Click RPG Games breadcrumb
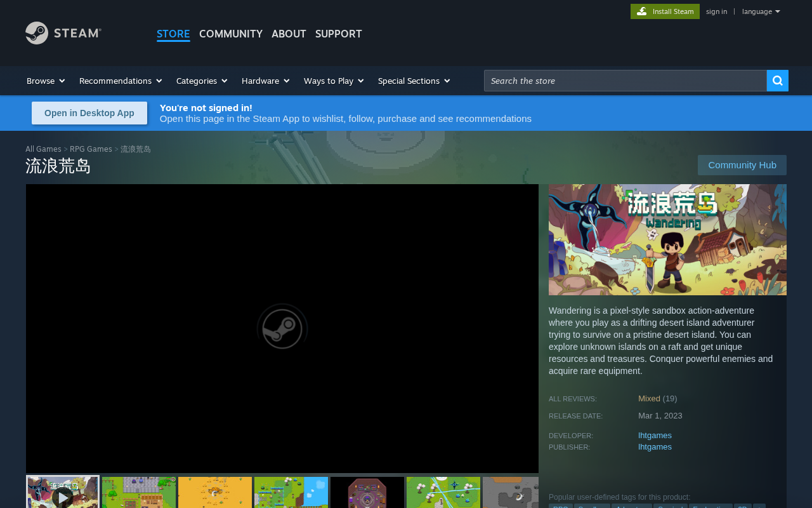This screenshot has height=508, width=812. point(91,149)
